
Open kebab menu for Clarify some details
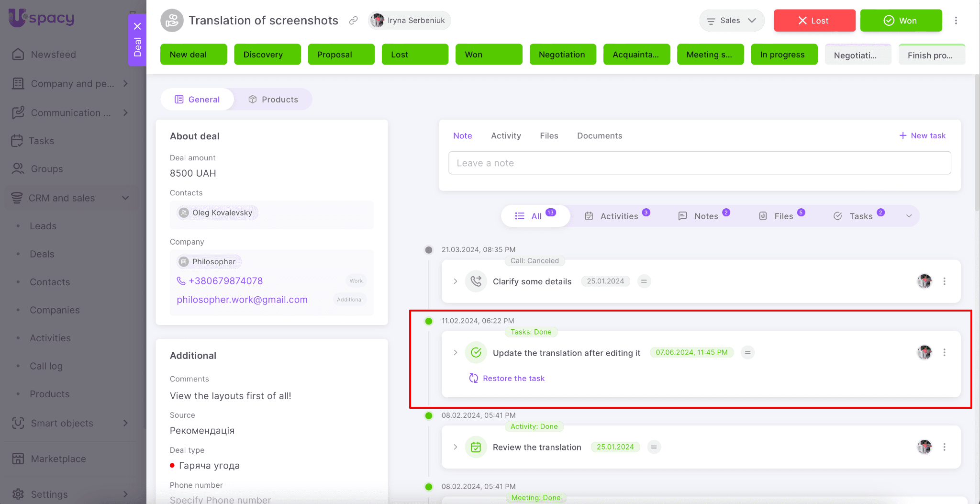[944, 281]
